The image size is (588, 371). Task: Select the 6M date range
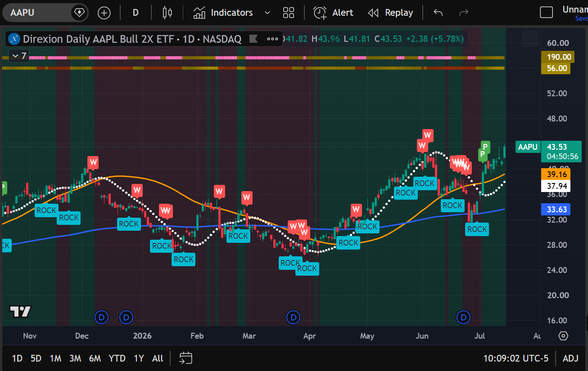[95, 358]
